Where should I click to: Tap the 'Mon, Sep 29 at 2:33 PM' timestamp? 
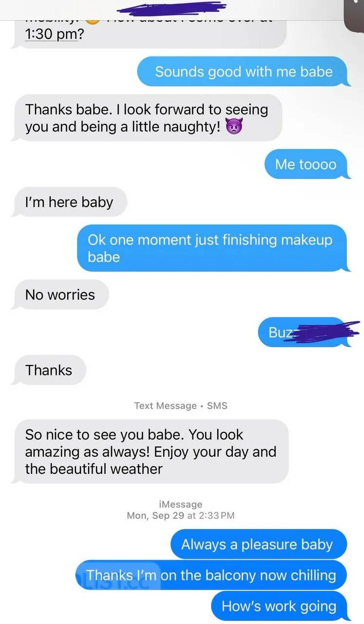181,515
